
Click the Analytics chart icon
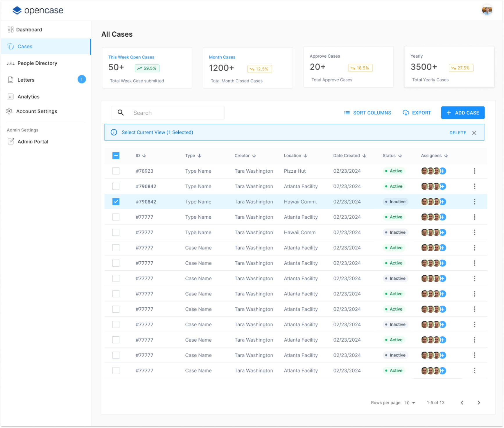click(11, 97)
